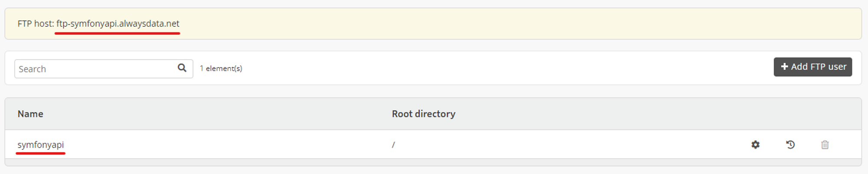Select the symfonyapi user name
The height and width of the screenshot is (174, 868).
[40, 145]
